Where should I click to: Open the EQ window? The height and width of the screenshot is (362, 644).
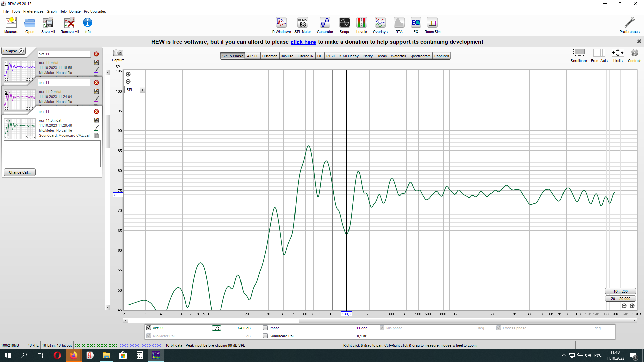click(x=416, y=25)
